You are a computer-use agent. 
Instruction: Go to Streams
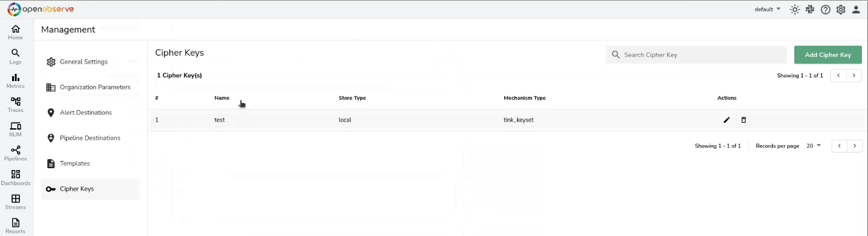(x=16, y=202)
